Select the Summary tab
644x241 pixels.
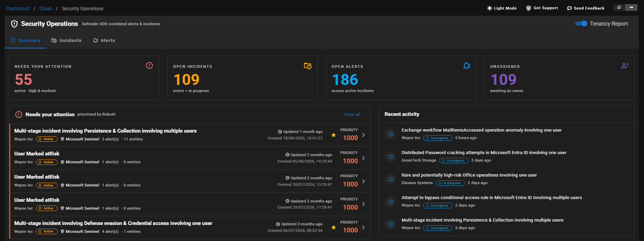pyautogui.click(x=25, y=41)
